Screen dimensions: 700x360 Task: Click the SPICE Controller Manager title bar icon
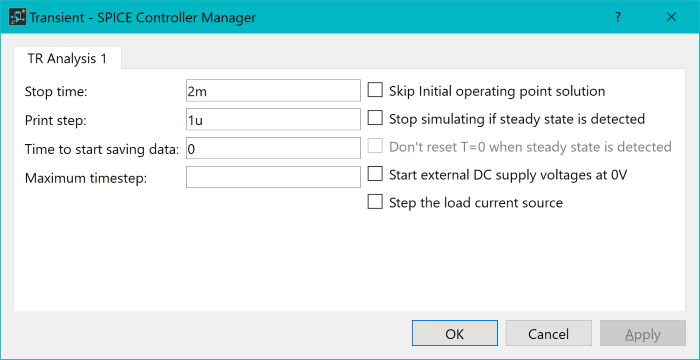[x=17, y=17]
